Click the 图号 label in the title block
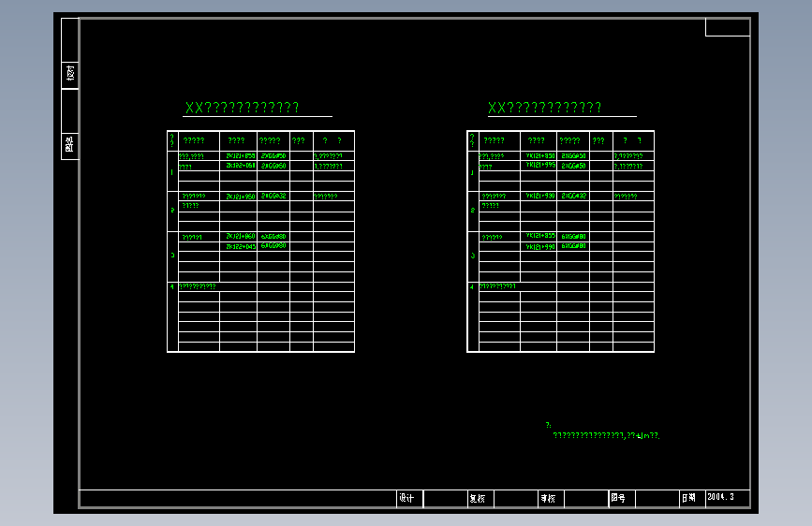 click(x=618, y=498)
